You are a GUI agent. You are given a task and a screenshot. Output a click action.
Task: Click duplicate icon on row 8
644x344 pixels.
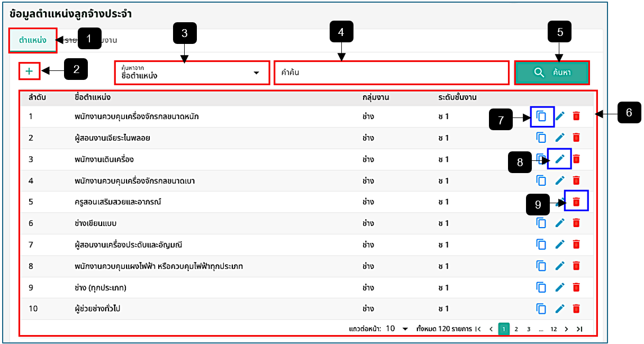[541, 266]
